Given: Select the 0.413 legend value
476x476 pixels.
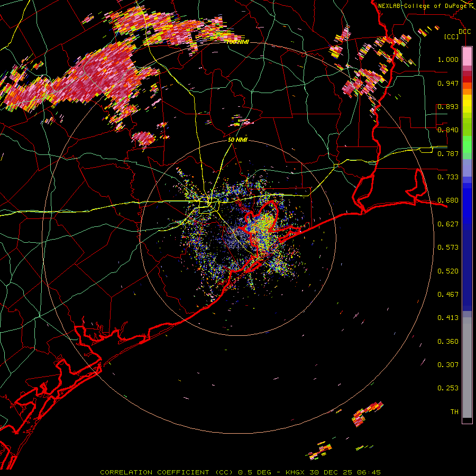Looking at the screenshot, I should [448, 318].
